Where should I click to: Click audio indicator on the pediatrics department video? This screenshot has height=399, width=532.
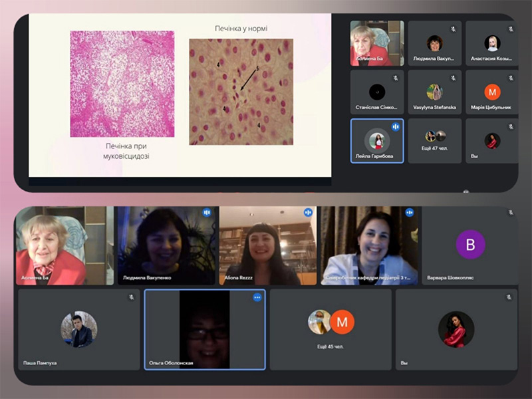(409, 213)
